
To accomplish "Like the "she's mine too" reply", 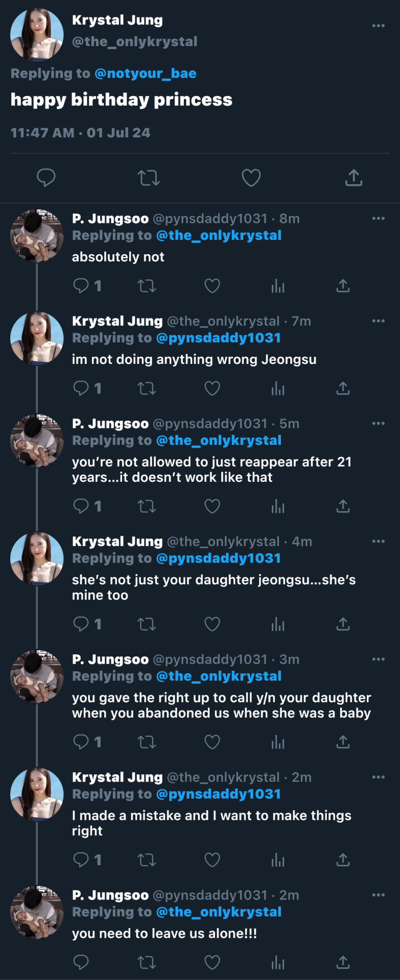I will pyautogui.click(x=212, y=624).
